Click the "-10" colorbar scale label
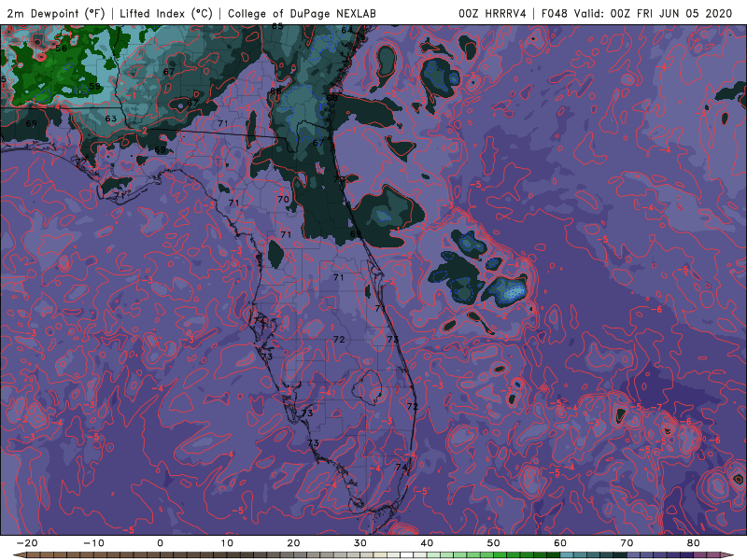 [x=93, y=543]
